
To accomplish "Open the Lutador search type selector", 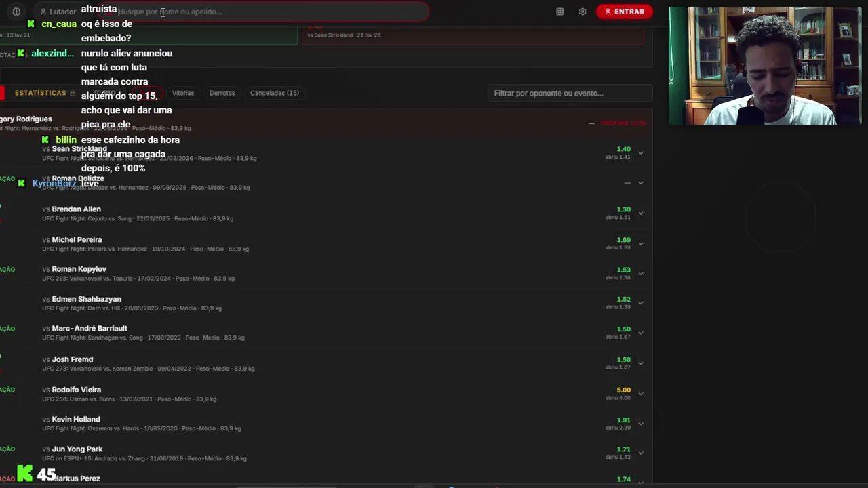I will click(58, 12).
